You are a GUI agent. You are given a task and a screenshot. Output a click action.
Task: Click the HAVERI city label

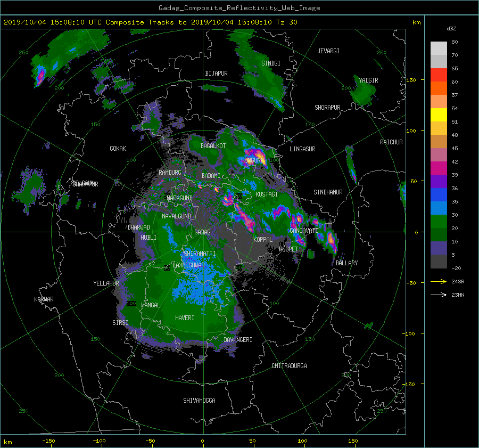tap(185, 318)
